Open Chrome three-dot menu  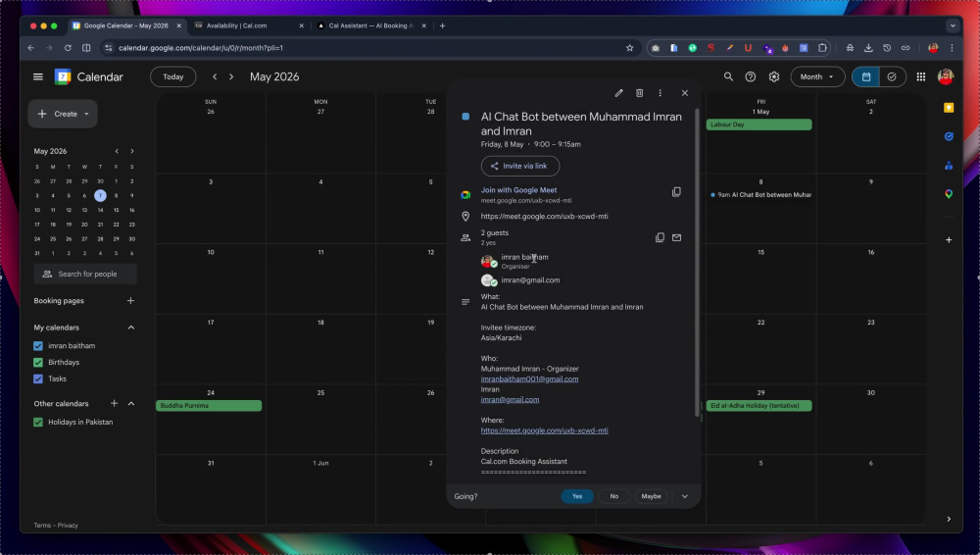pyautogui.click(x=952, y=47)
